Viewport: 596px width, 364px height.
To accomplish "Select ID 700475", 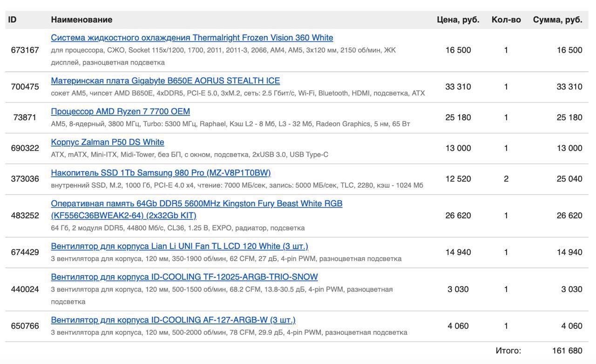I will pos(25,87).
